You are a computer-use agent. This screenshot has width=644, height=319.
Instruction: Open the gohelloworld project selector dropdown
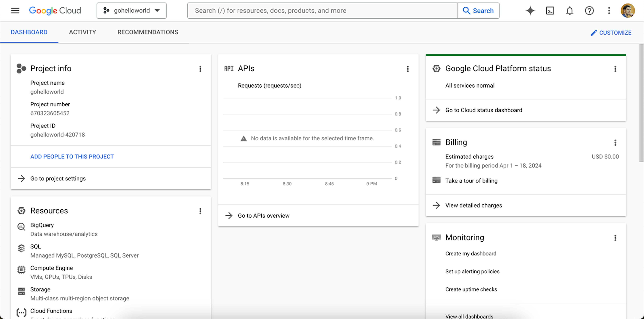pyautogui.click(x=131, y=10)
